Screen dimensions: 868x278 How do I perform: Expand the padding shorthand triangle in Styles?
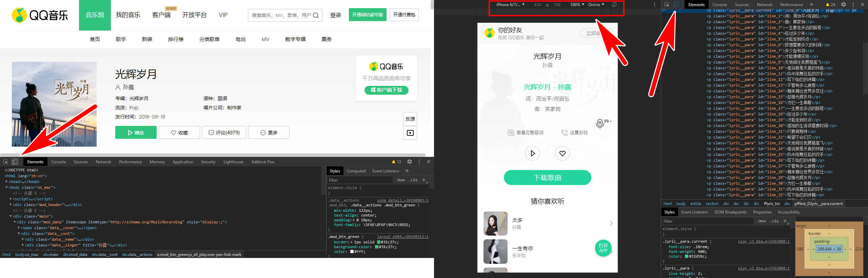coord(354,220)
